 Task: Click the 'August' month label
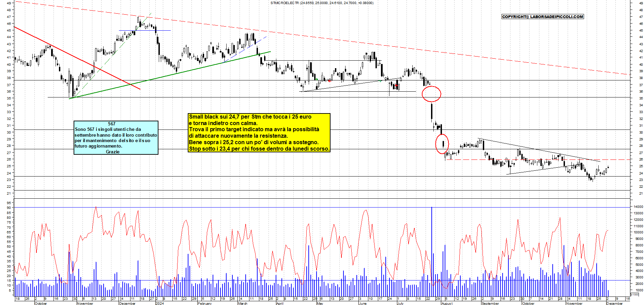447,303
